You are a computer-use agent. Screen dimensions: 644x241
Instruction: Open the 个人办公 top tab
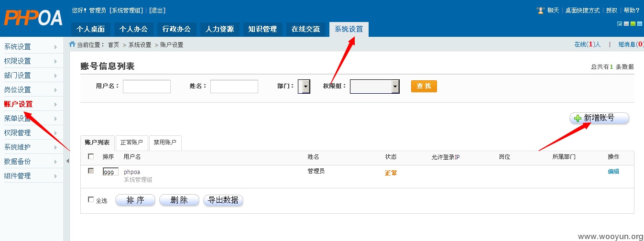click(x=134, y=29)
